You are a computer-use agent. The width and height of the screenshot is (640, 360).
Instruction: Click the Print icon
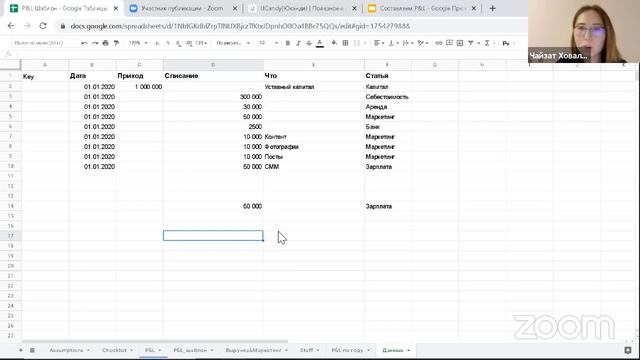tap(106, 43)
